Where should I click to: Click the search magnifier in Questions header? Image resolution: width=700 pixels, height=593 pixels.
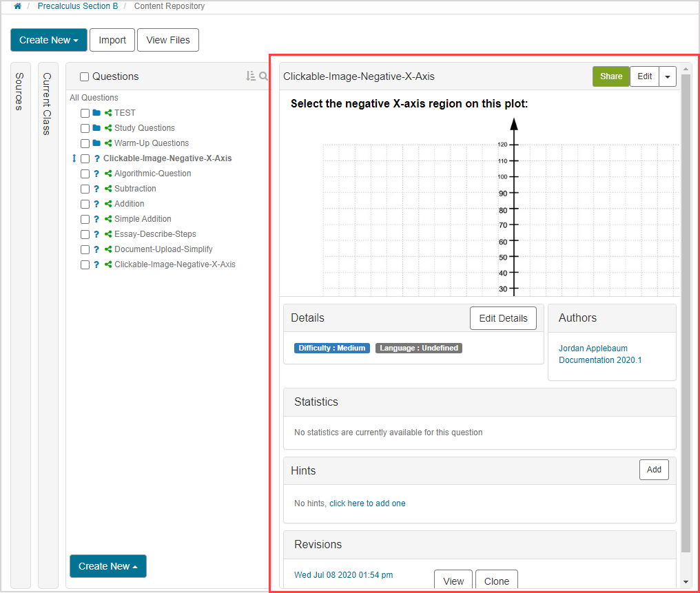tap(263, 76)
